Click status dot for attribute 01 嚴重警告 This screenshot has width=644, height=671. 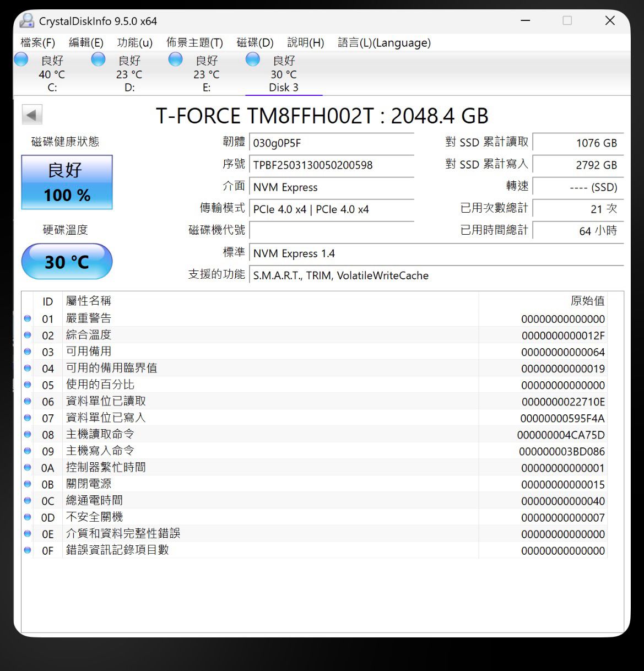28,318
